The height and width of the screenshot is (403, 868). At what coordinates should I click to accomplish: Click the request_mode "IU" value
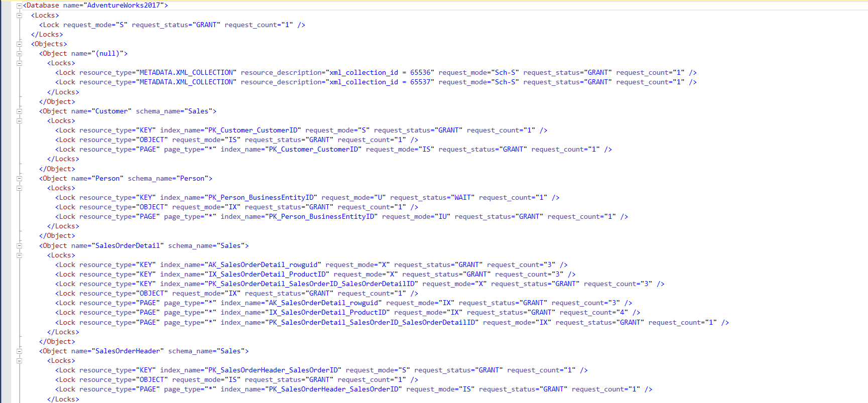tap(442, 217)
